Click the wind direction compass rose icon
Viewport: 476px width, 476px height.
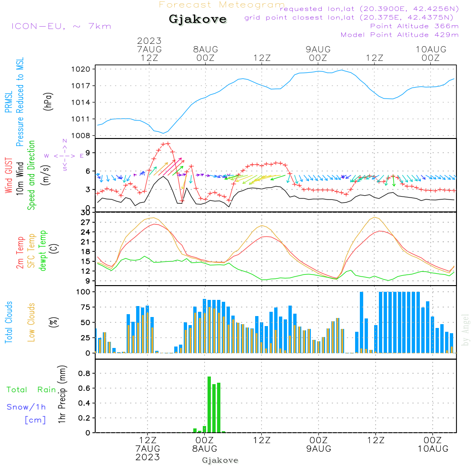point(64,156)
